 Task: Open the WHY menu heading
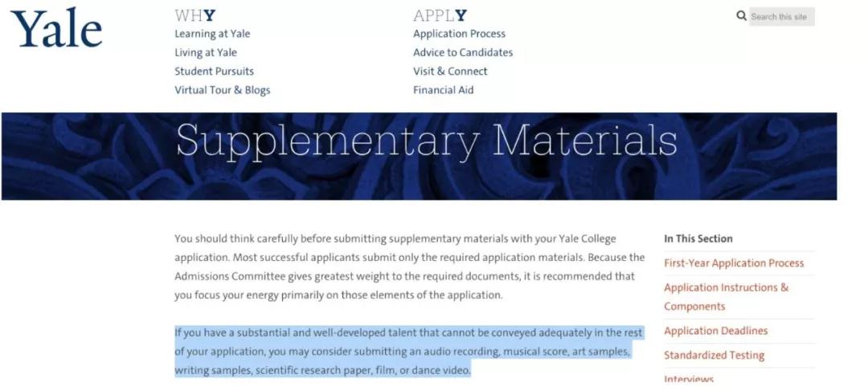(x=195, y=15)
